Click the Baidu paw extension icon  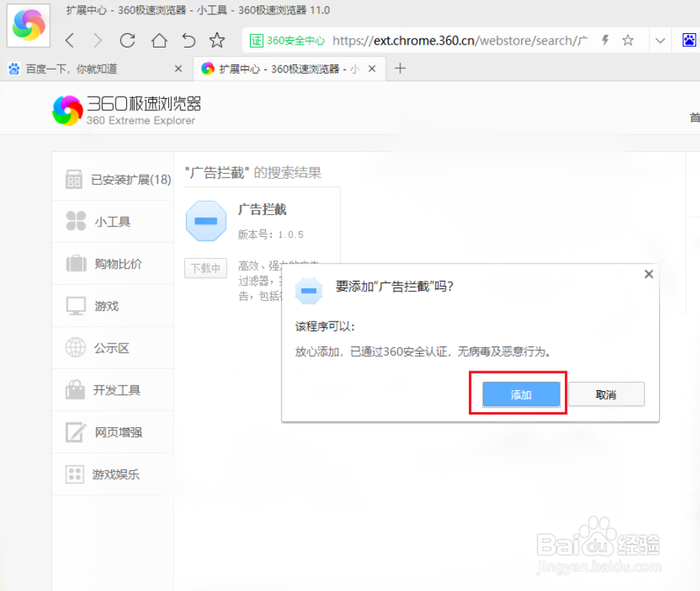[x=689, y=40]
